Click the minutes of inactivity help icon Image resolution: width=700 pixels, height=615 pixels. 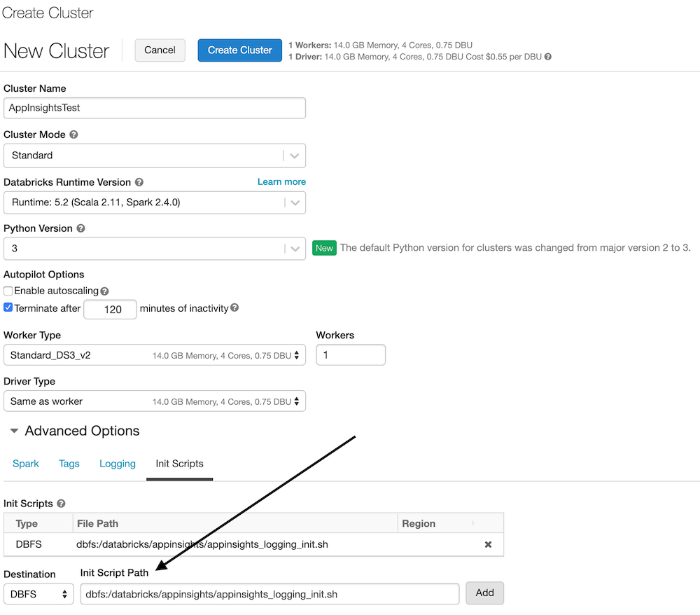click(234, 307)
